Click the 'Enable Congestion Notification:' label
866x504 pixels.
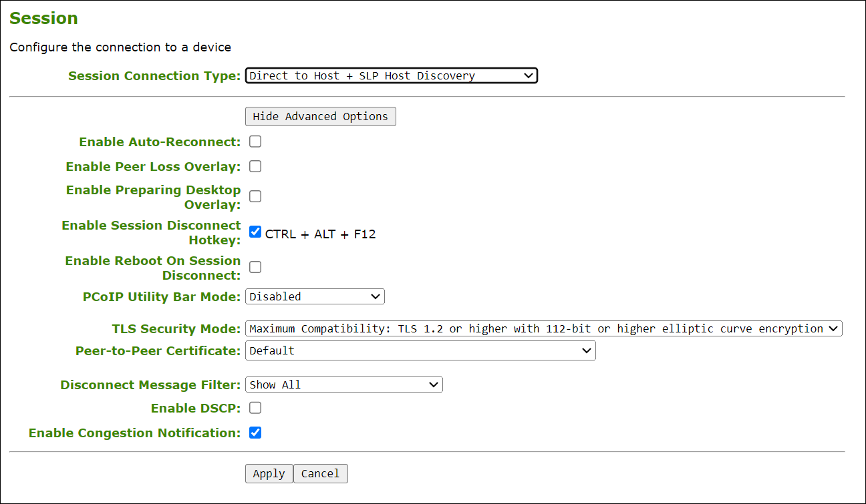(134, 433)
